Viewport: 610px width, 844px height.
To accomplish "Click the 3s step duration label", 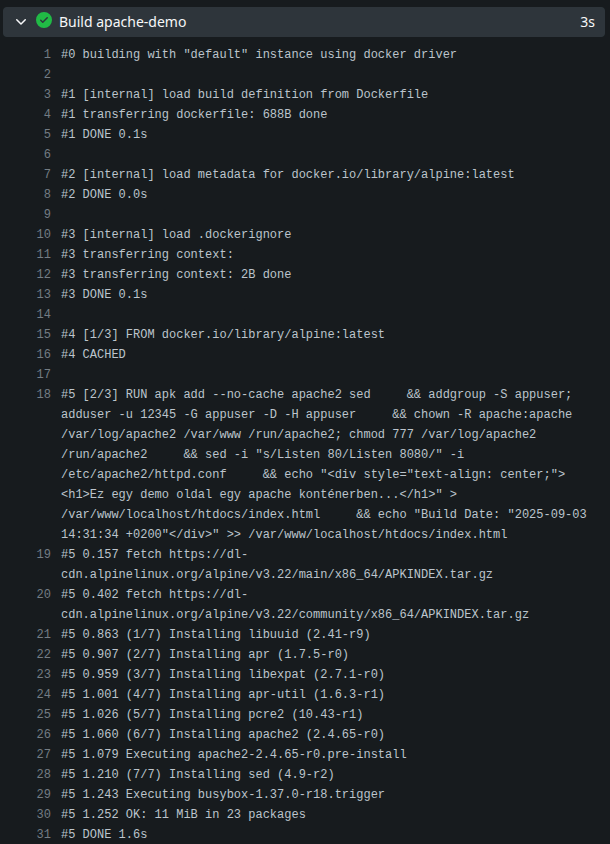I will coord(587,22).
